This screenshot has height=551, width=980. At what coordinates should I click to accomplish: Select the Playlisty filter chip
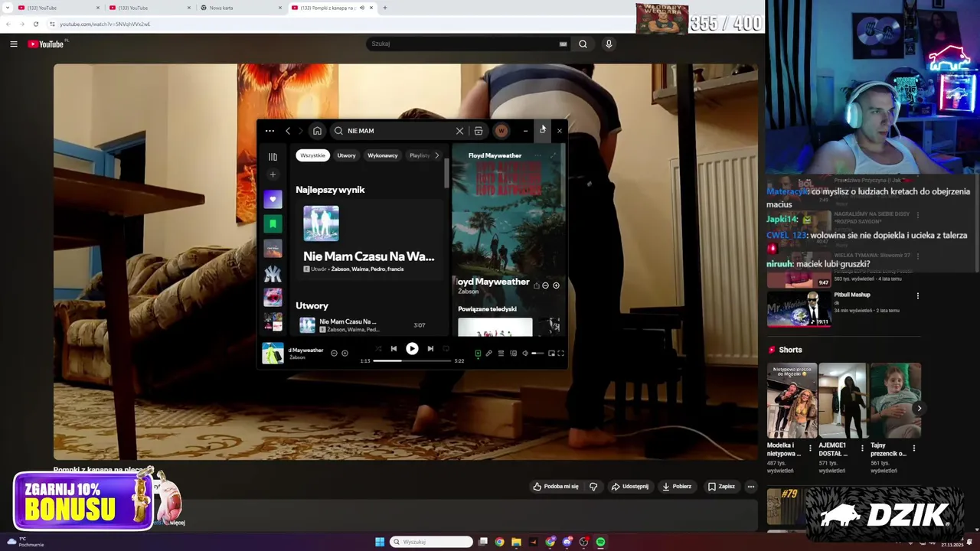420,155
